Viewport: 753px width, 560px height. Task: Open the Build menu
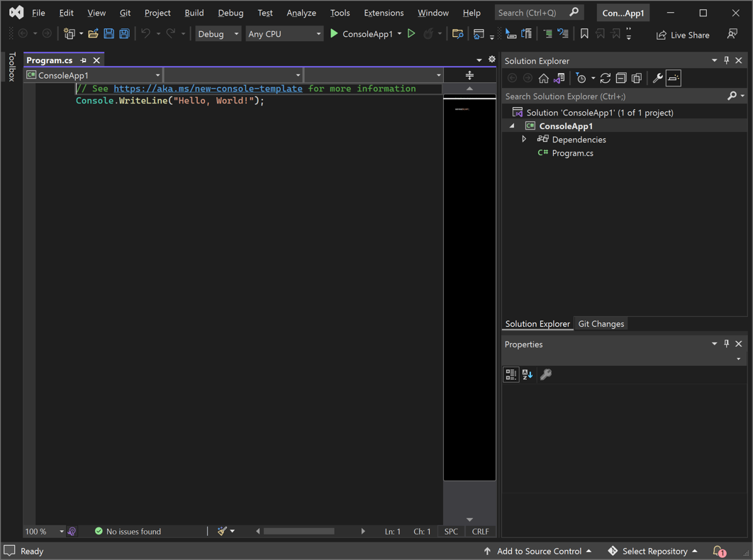point(194,13)
